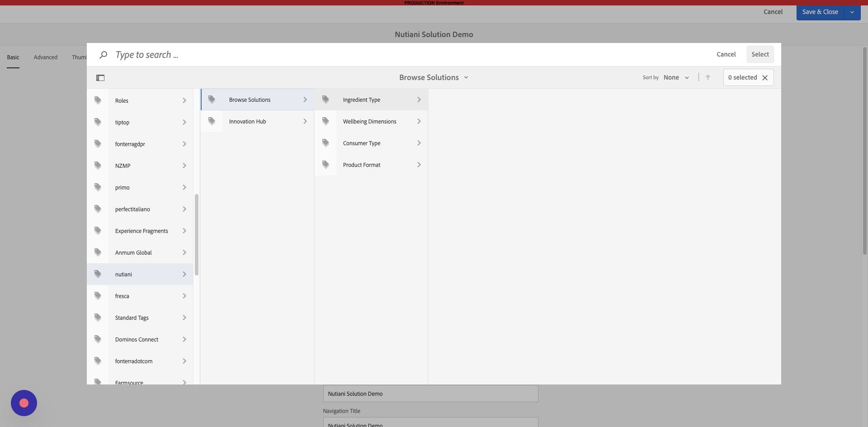Click Cancel in the tag picker dialog
Image resolution: width=868 pixels, height=427 pixels.
tap(726, 54)
